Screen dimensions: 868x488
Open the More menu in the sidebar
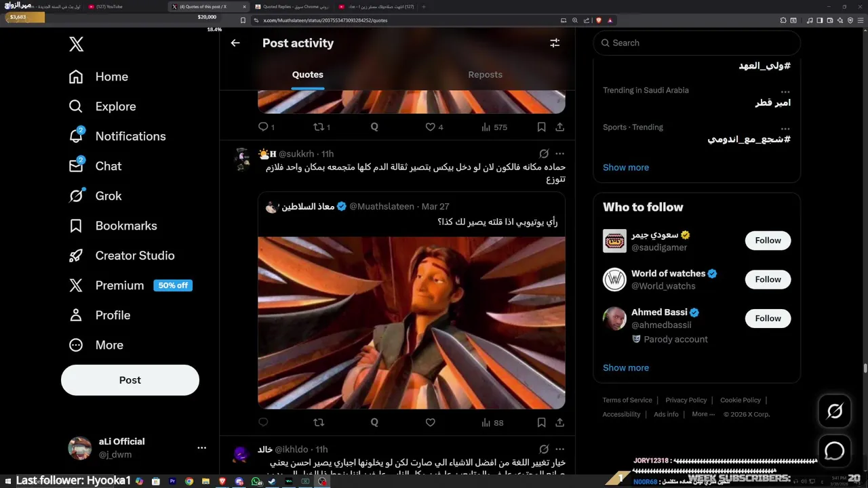tap(96, 345)
